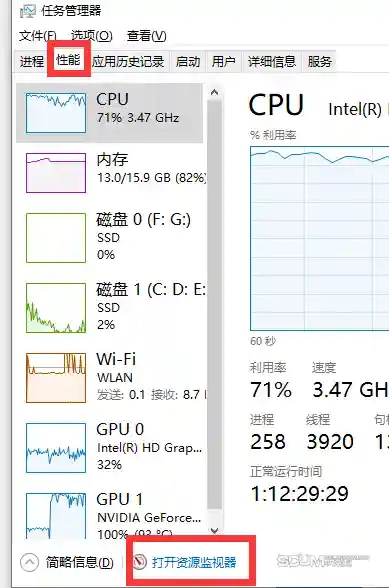Click the Task Manager app icon in title bar
389x588 pixels.
pyautogui.click(x=27, y=11)
